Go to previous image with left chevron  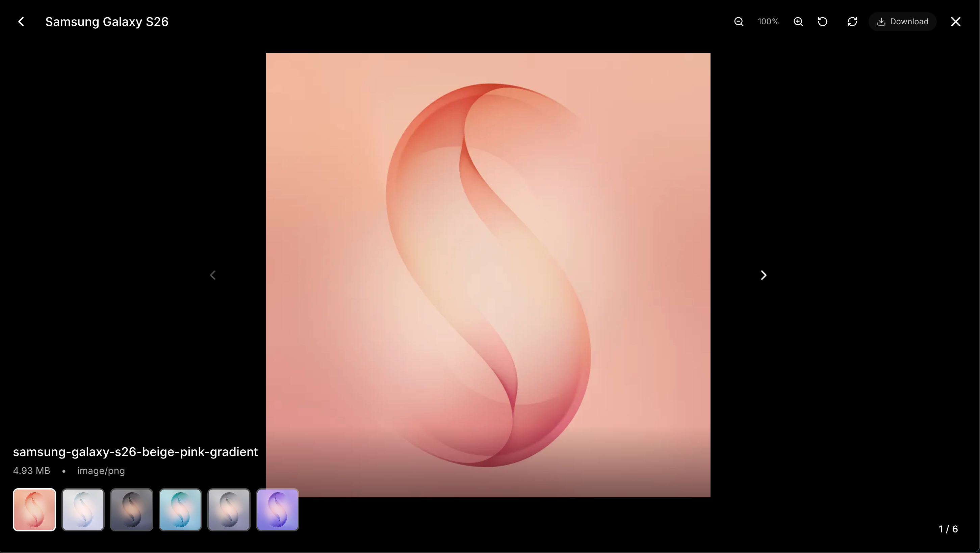213,275
